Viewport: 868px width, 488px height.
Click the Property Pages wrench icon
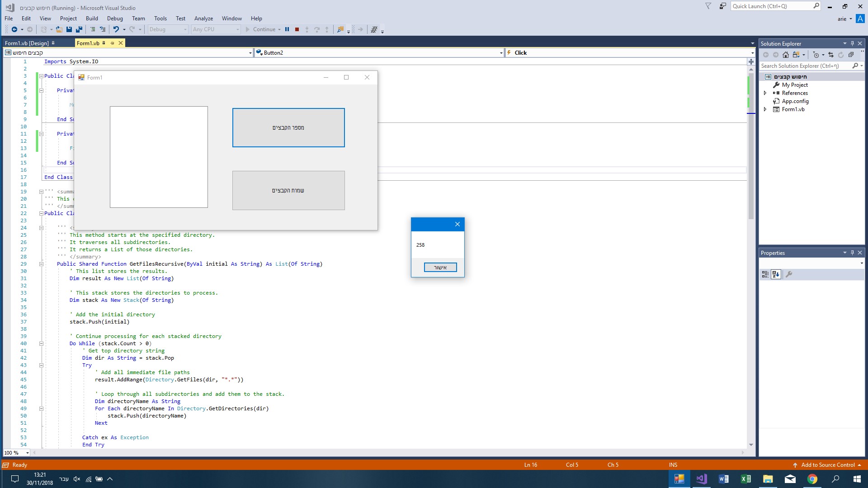[x=789, y=274]
